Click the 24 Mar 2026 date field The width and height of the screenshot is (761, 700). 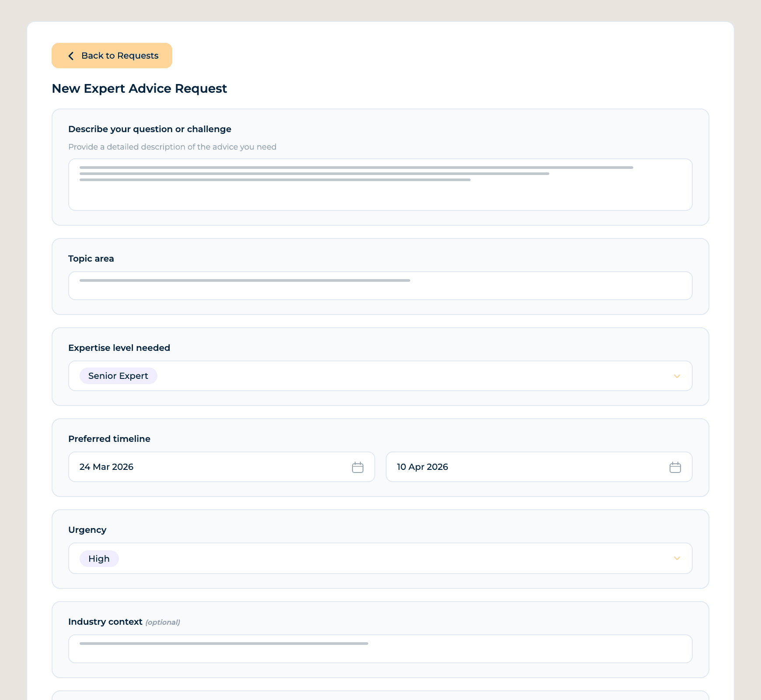click(210, 467)
